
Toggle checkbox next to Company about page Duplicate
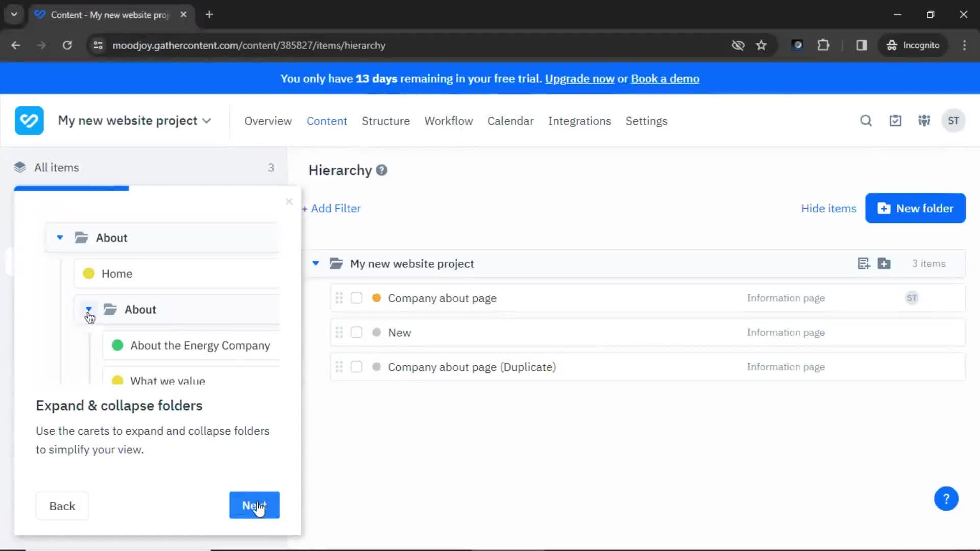pyautogui.click(x=356, y=367)
